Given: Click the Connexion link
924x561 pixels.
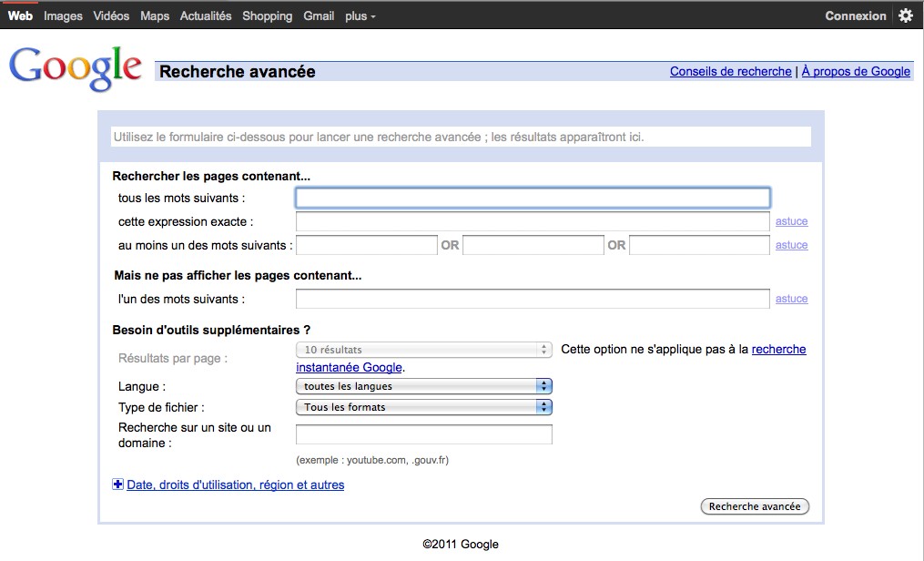Looking at the screenshot, I should coord(855,15).
